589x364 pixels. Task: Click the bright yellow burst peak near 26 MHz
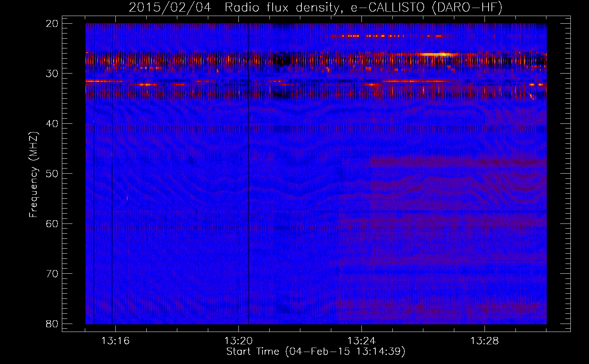tap(443, 54)
